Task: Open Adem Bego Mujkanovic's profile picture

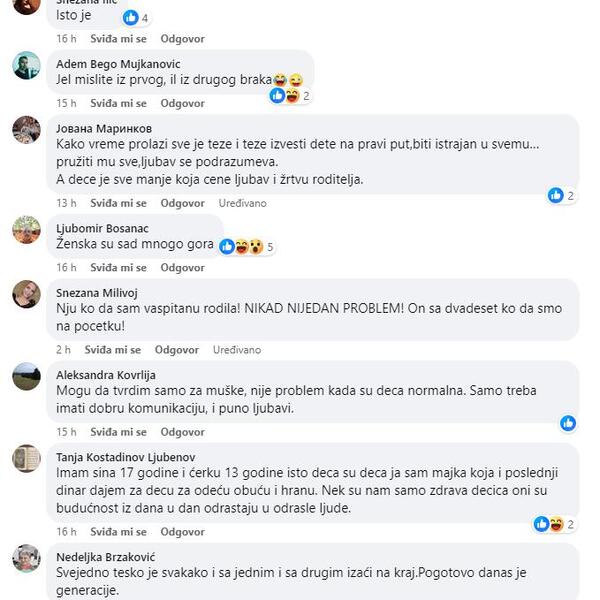Action: point(27,66)
